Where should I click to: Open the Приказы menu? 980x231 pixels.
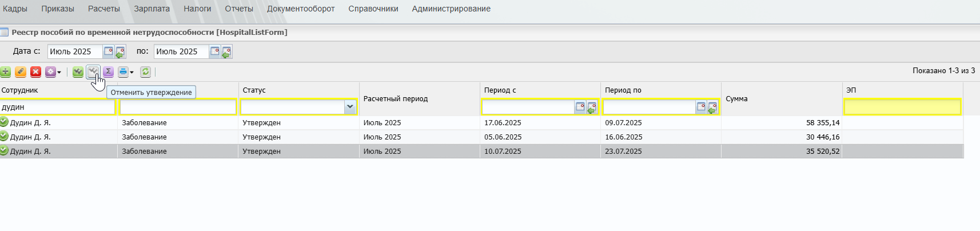coord(58,9)
